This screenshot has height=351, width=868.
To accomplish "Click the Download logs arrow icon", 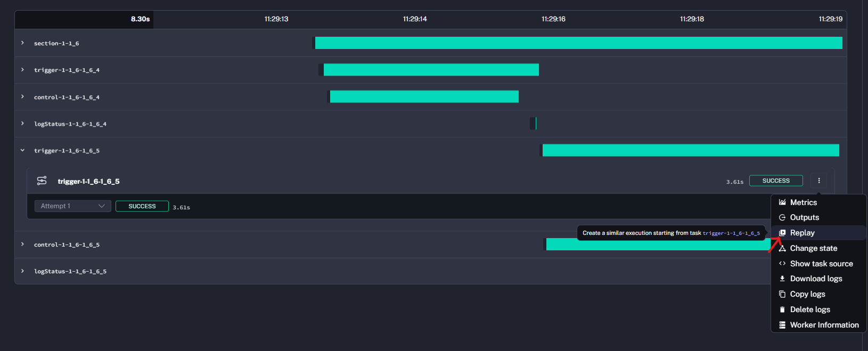I will pos(782,279).
